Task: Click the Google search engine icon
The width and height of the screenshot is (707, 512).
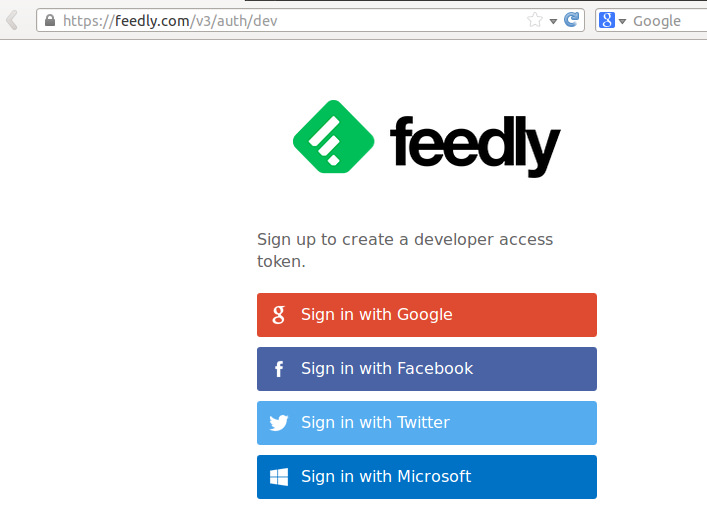Action: [606, 20]
